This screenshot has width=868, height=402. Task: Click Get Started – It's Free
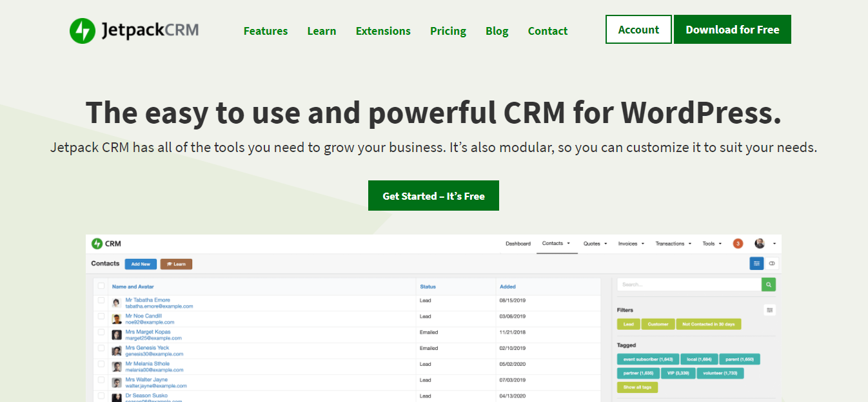click(x=433, y=196)
